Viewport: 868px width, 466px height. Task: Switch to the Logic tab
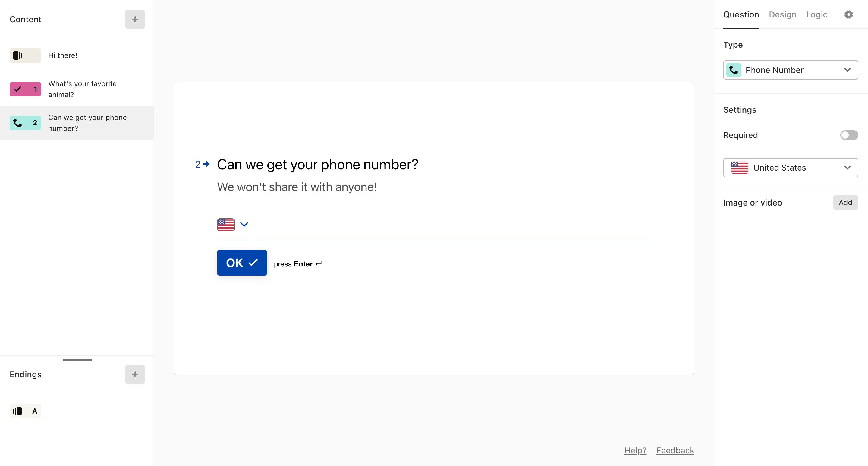[x=816, y=14]
